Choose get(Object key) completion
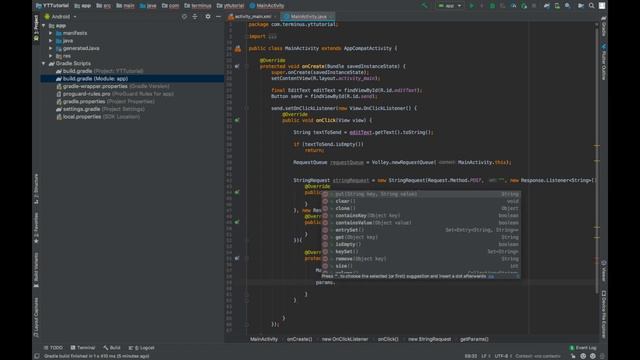The height and width of the screenshot is (360, 640). point(420,237)
